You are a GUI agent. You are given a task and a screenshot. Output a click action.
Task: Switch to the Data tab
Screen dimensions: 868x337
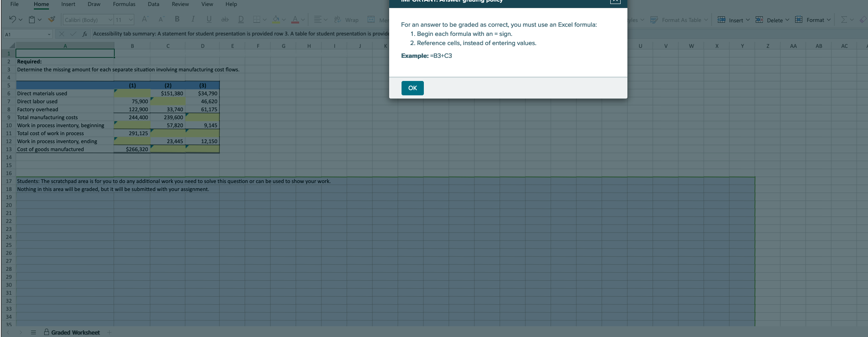tap(153, 4)
